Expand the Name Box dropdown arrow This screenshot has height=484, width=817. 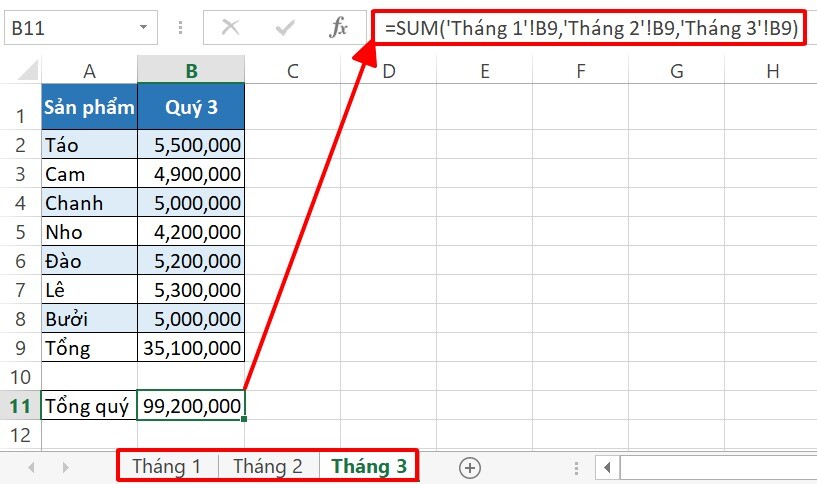pos(143,27)
